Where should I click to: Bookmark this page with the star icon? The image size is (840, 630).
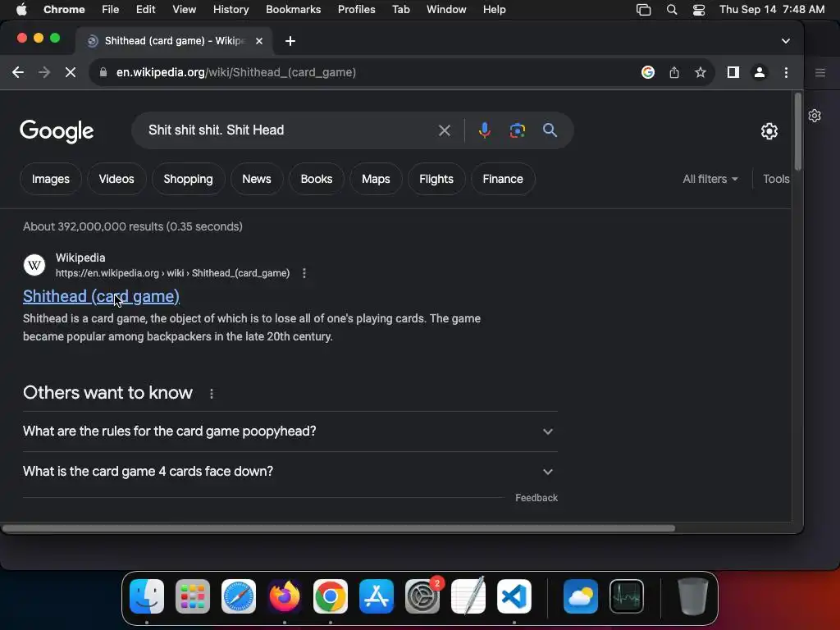point(701,72)
